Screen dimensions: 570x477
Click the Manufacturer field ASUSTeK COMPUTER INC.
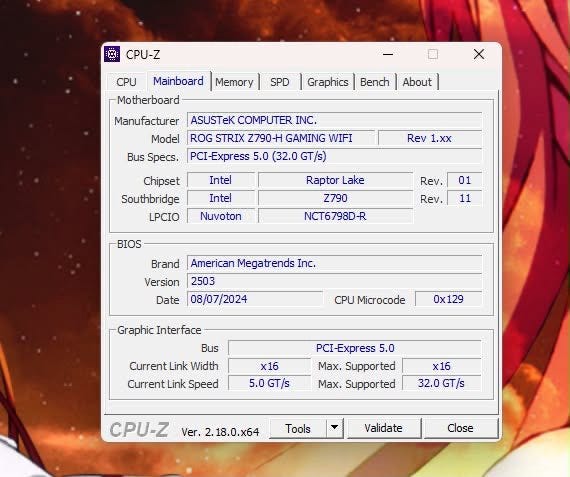(334, 120)
